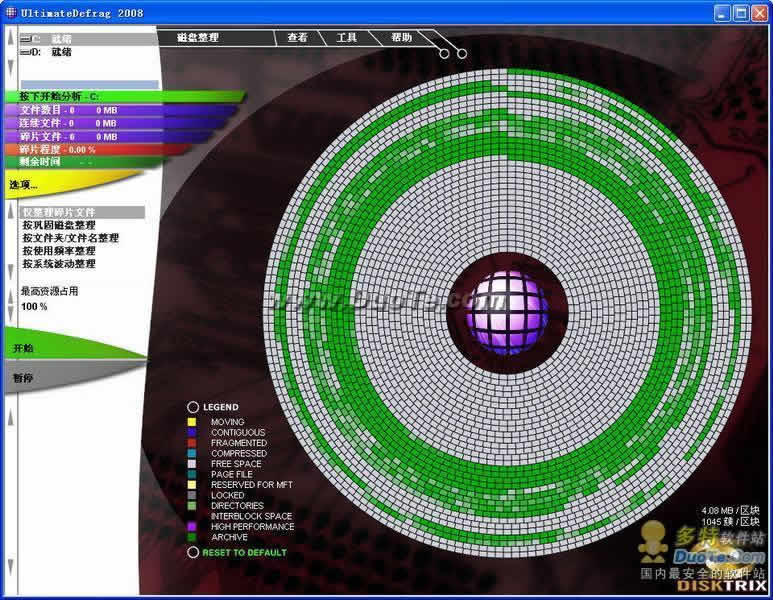Click the purple HIGH PERFORMANCE color swatch
Image resolution: width=773 pixels, height=600 pixels.
pyautogui.click(x=192, y=527)
